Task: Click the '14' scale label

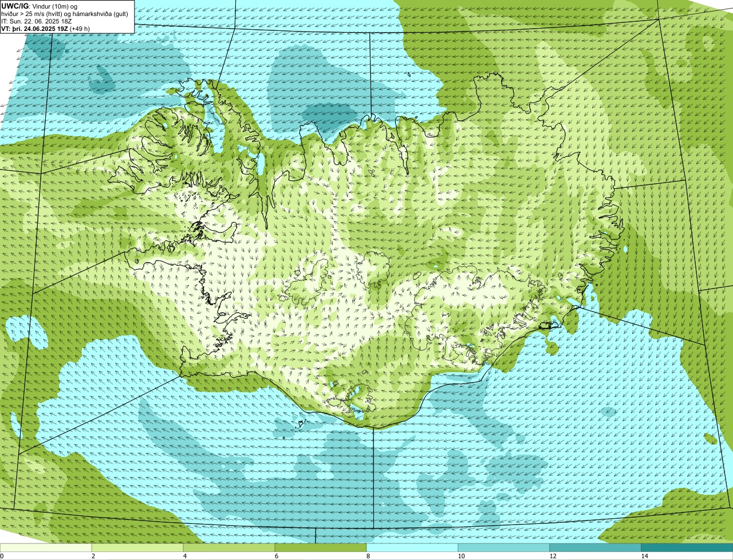Action: click(x=644, y=556)
